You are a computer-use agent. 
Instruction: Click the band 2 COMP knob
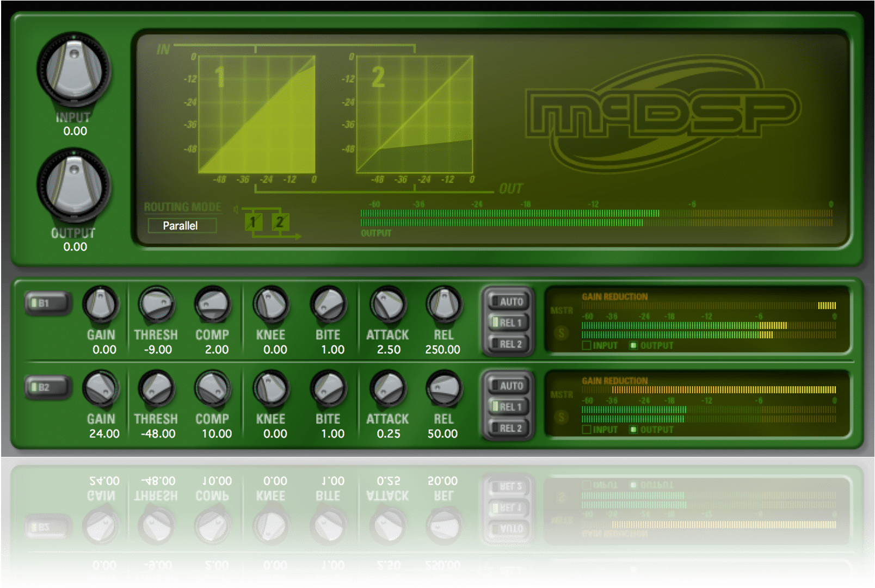pyautogui.click(x=213, y=389)
